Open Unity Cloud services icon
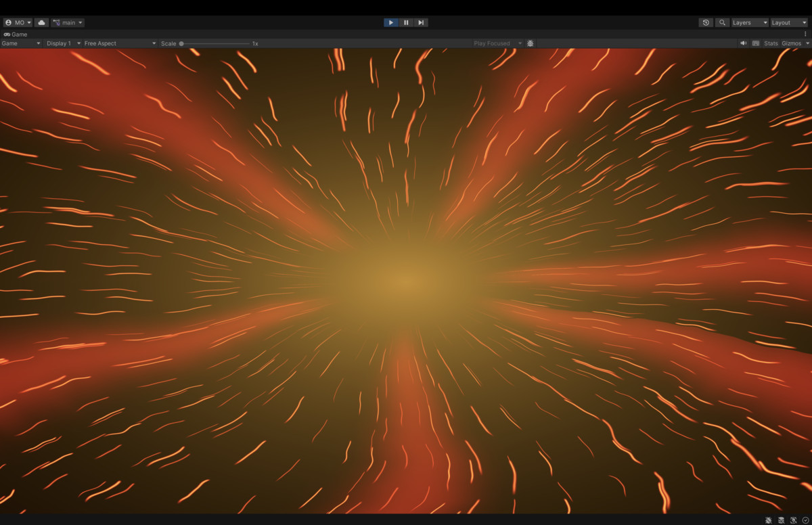This screenshot has height=525, width=812. (42, 22)
